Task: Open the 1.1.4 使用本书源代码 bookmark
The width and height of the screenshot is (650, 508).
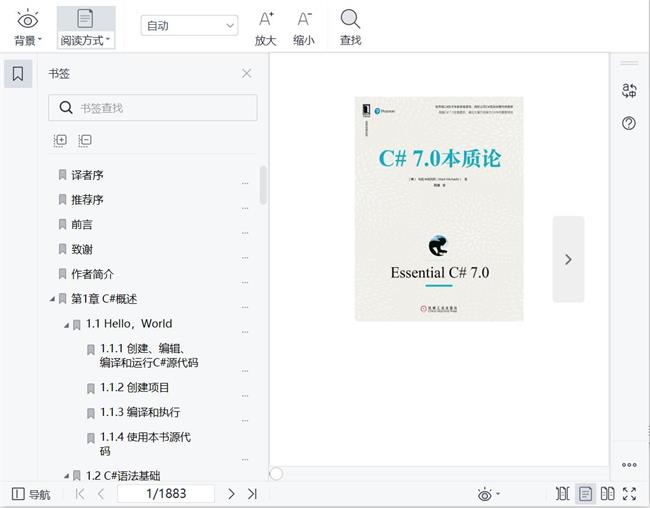Action: [145, 444]
